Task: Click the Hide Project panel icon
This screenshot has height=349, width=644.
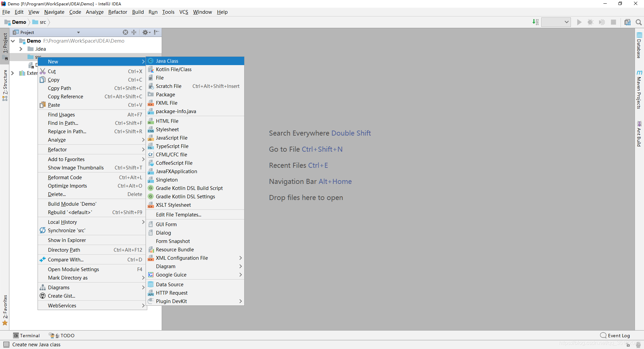Action: (x=156, y=32)
